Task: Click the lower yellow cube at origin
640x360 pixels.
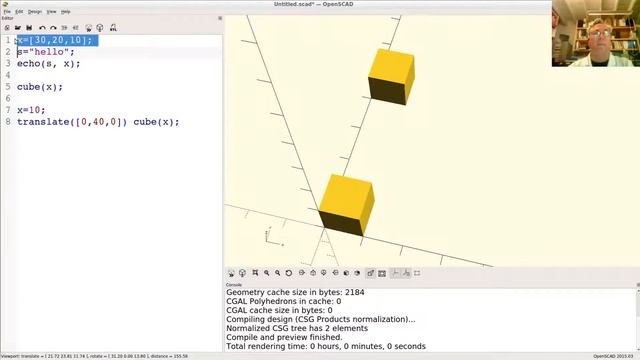Action: (x=346, y=205)
